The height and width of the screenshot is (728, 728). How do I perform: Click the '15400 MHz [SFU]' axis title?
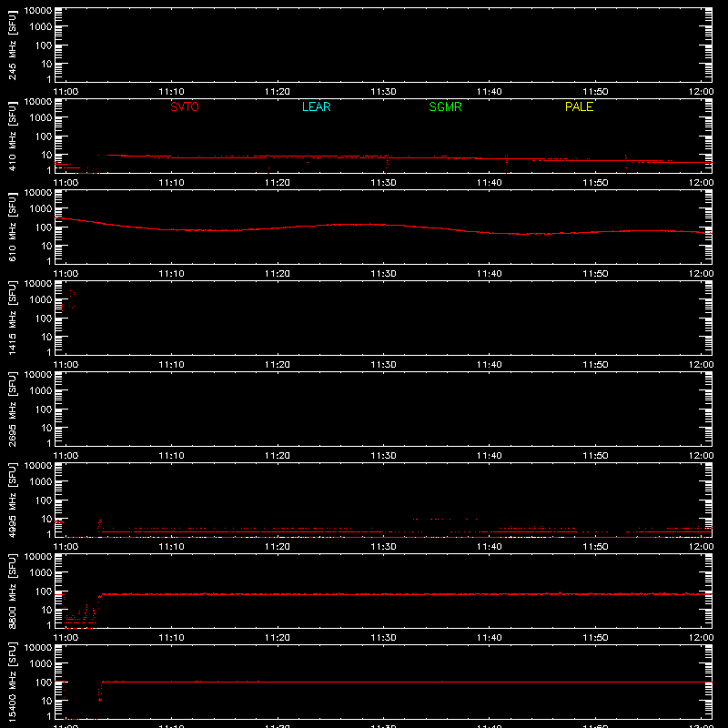(13, 682)
